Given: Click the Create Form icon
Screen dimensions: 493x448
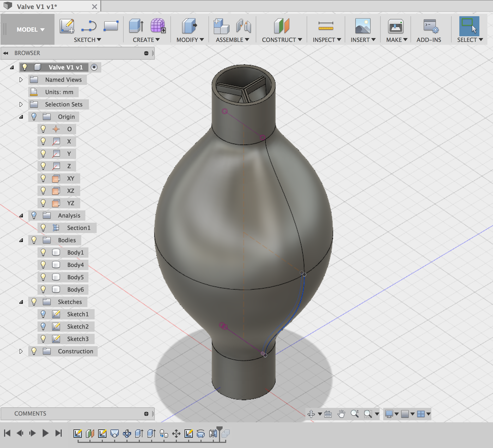Looking at the screenshot, I should pyautogui.click(x=158, y=26).
